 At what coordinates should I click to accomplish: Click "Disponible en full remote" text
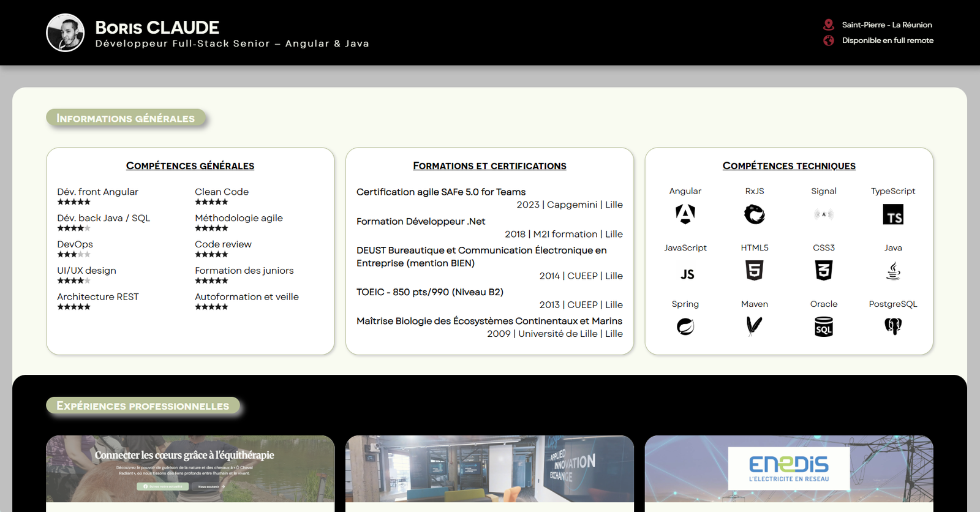point(888,40)
